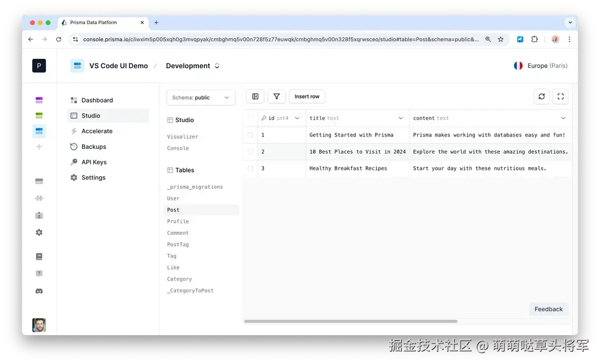Create a new project with the plus icon

39,147
